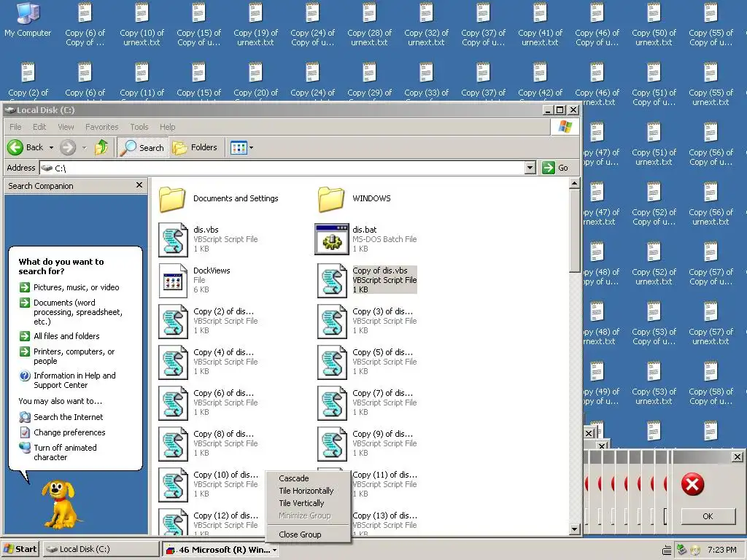The image size is (747, 560).
Task: Close the Search Companion pane
Action: (x=139, y=185)
